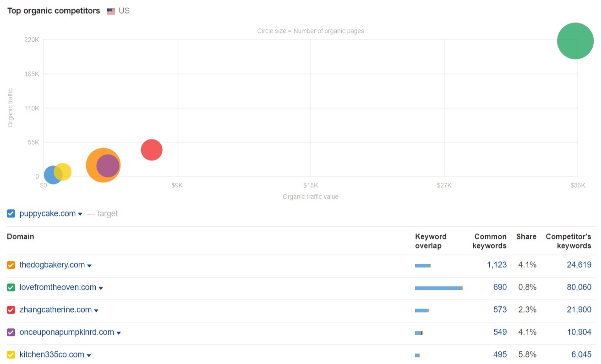Click the keyword overlap bar for zhangcatherine.com

pos(422,310)
